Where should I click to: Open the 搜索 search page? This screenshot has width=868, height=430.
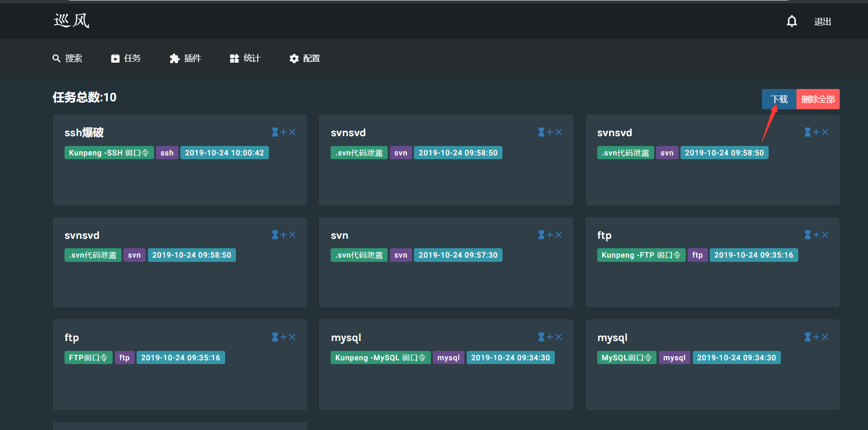click(x=67, y=58)
